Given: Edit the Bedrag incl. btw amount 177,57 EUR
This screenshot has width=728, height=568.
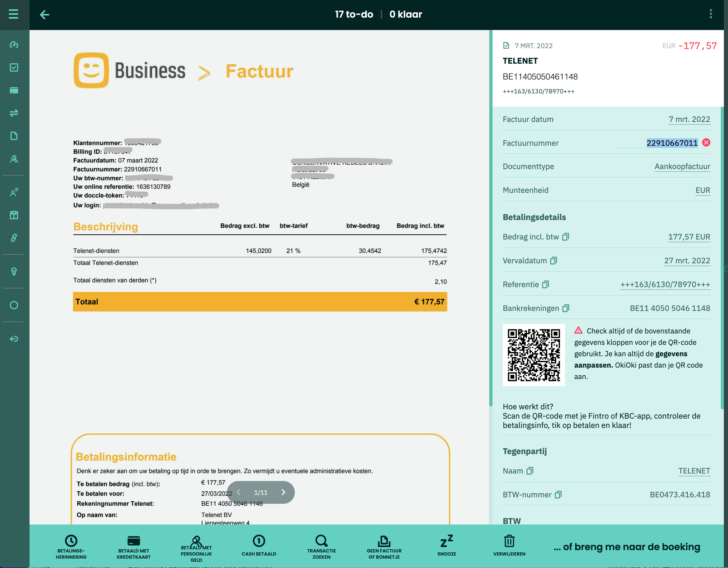Looking at the screenshot, I should [x=689, y=237].
